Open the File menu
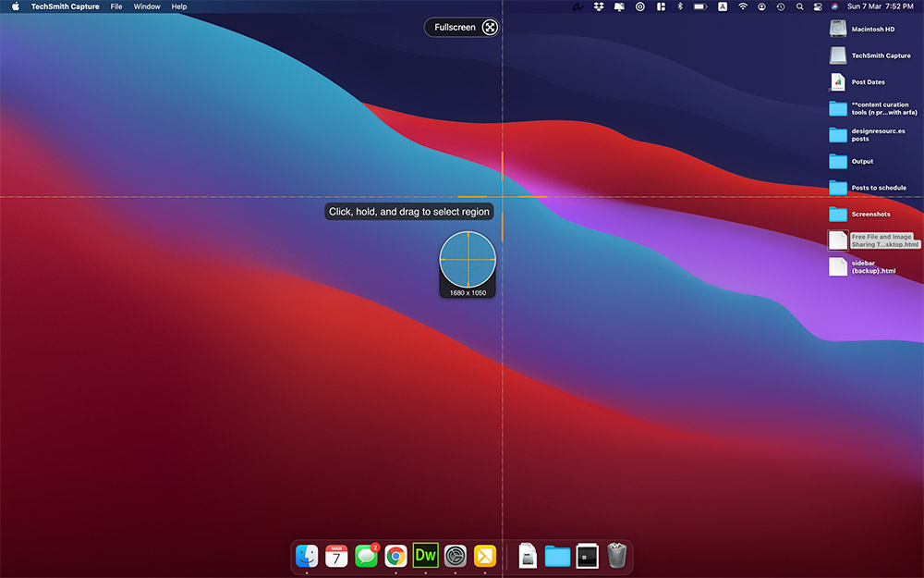 coord(116,6)
